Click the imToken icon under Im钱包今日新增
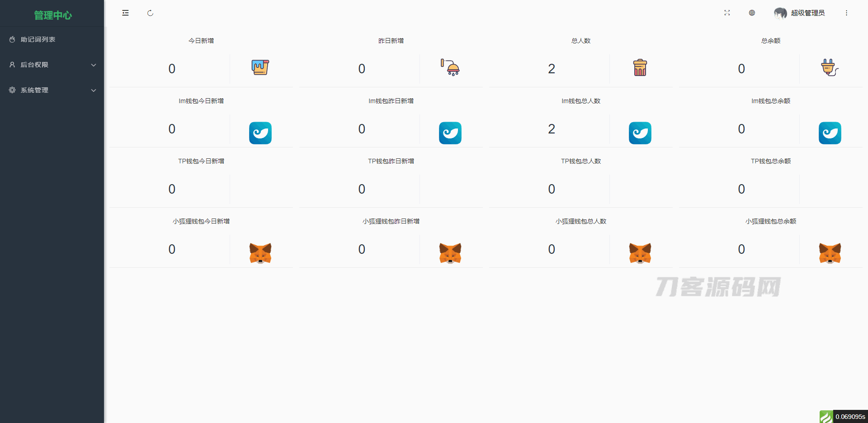 (x=260, y=133)
